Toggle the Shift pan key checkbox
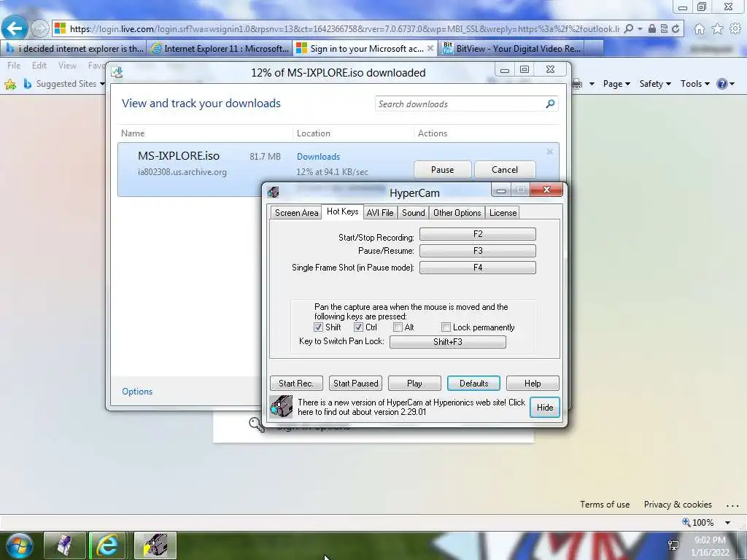The width and height of the screenshot is (747, 560). click(x=318, y=327)
